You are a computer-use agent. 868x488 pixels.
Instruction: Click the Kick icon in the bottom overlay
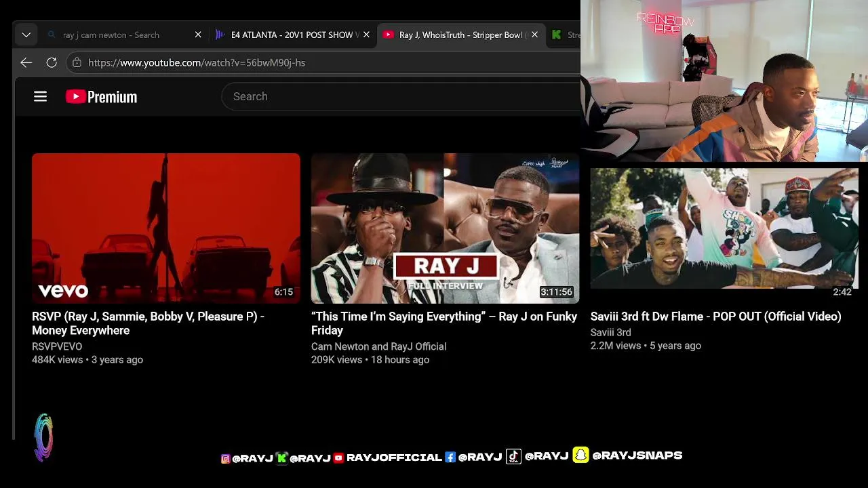pos(281,458)
